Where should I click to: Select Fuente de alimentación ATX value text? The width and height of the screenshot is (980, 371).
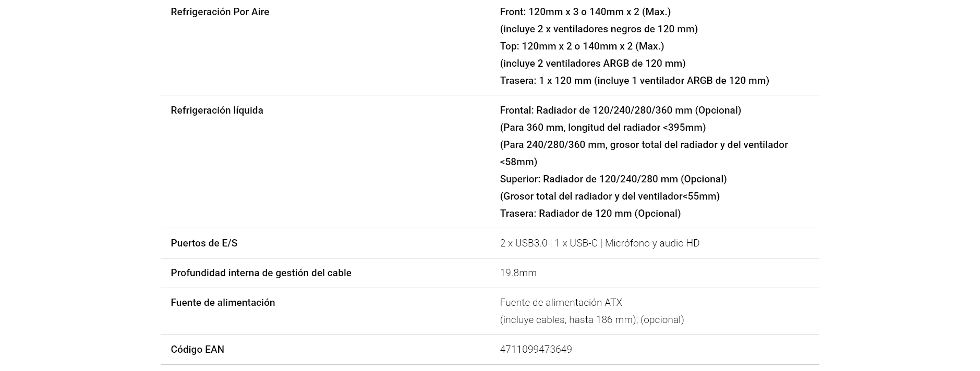[x=561, y=303]
